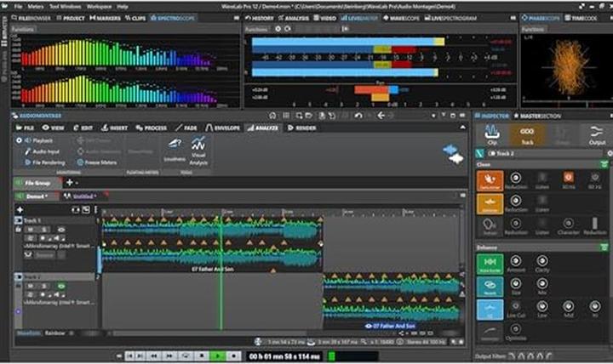This screenshot has width=613, height=364.
Task: Click the Rainbow display mode label
Action: [x=54, y=333]
